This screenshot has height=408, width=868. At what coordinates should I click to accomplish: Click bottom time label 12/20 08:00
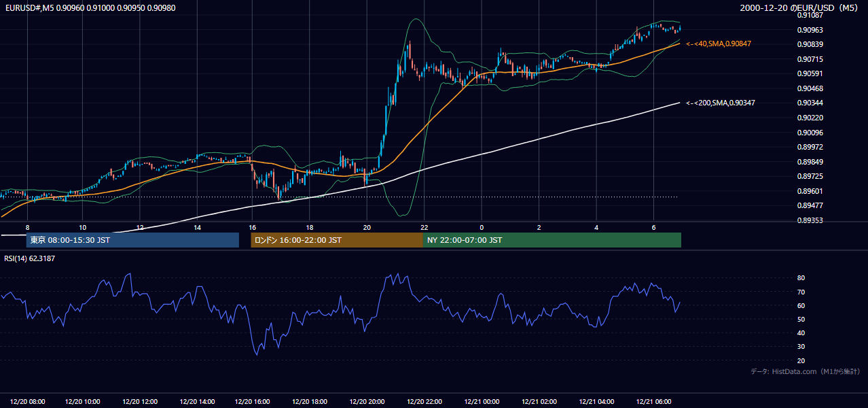[28, 401]
